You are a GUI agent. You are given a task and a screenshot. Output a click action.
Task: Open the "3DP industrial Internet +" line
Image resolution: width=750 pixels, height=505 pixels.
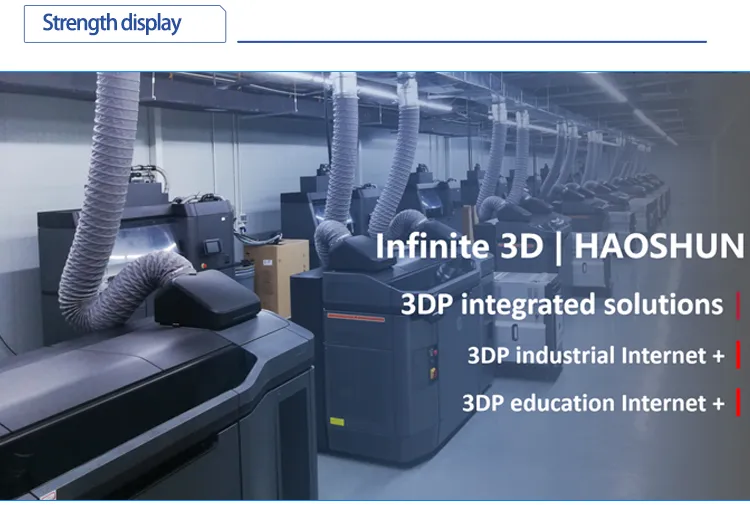(595, 355)
